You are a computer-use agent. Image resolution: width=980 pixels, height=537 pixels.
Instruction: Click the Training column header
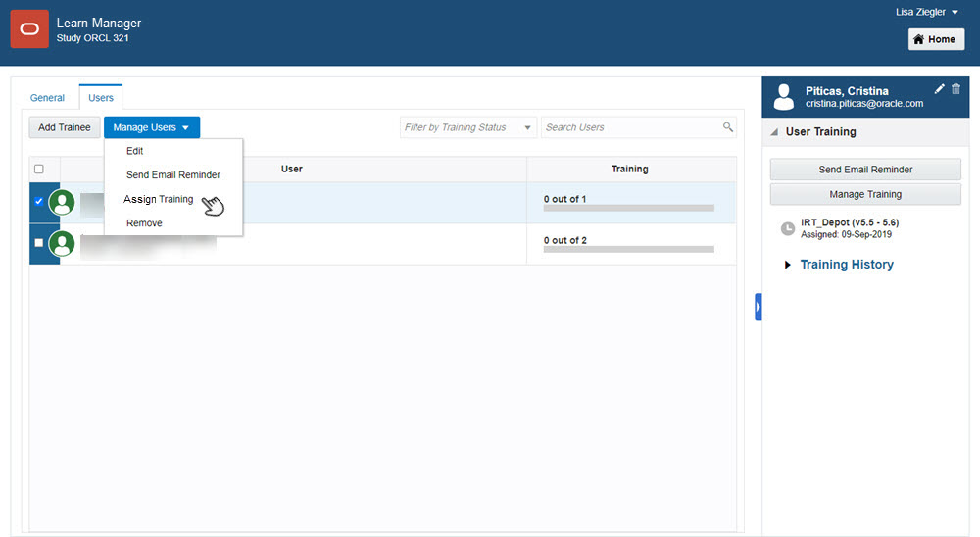[630, 169]
